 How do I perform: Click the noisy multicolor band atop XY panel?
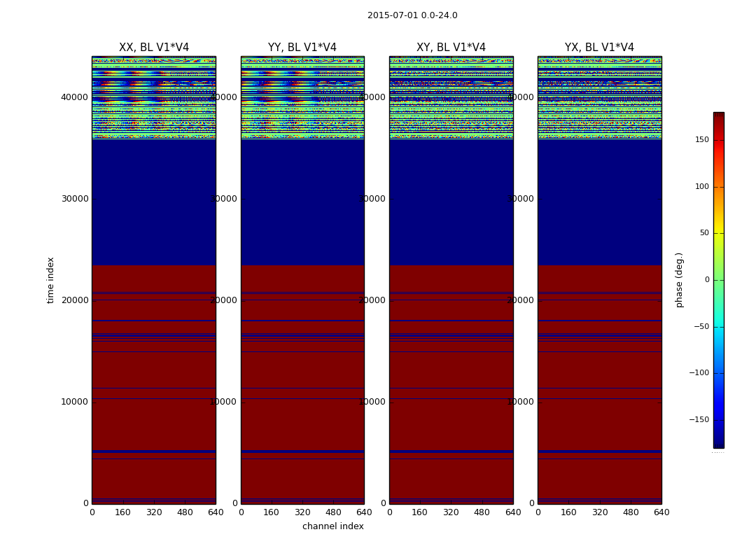451,98
